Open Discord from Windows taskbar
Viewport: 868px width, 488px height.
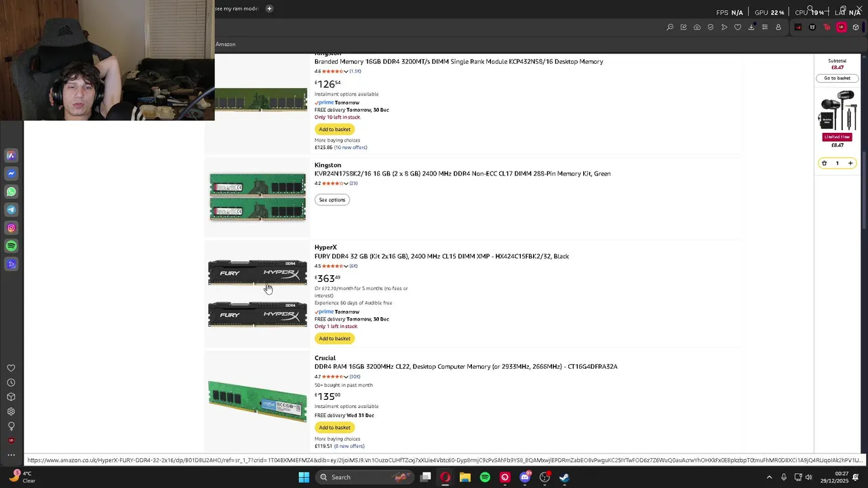(525, 477)
